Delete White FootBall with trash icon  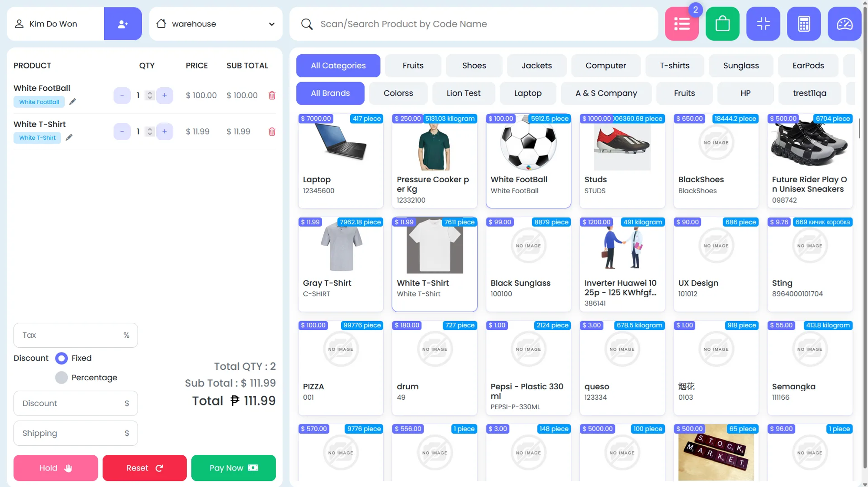coord(272,95)
